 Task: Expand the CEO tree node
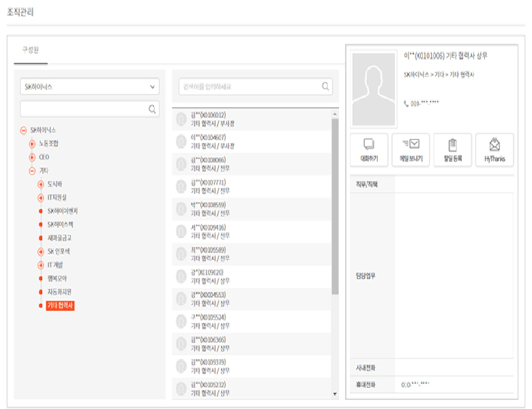pos(32,157)
